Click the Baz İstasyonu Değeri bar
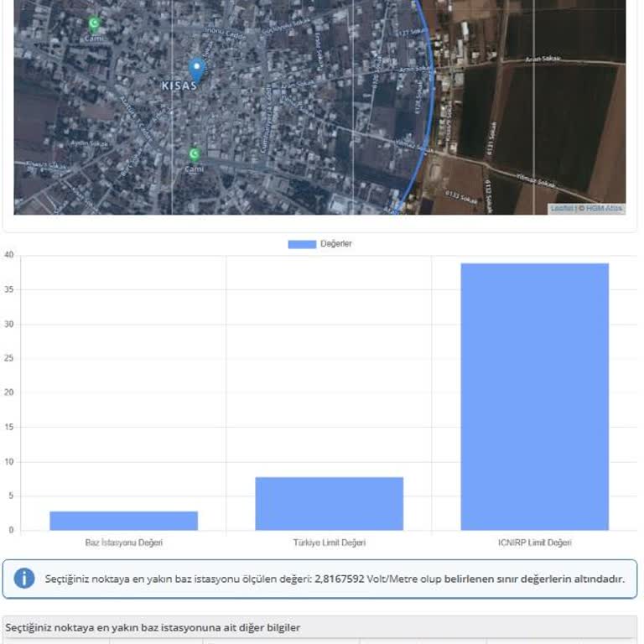The image size is (644, 644). click(123, 521)
